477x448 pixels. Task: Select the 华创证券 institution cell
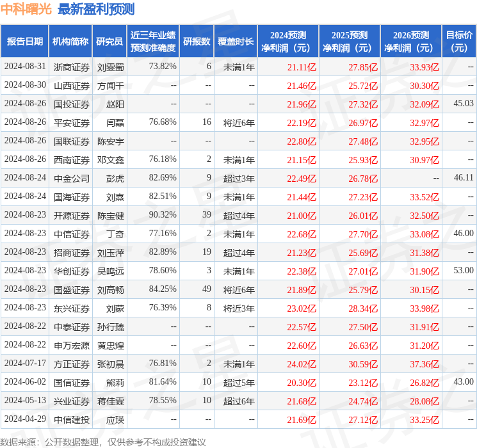pyautogui.click(x=72, y=271)
